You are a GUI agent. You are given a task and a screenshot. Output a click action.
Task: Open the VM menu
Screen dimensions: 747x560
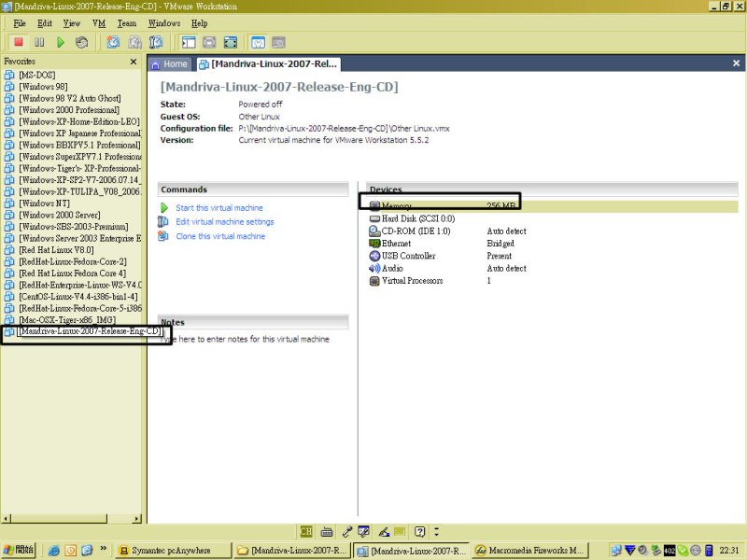(99, 23)
